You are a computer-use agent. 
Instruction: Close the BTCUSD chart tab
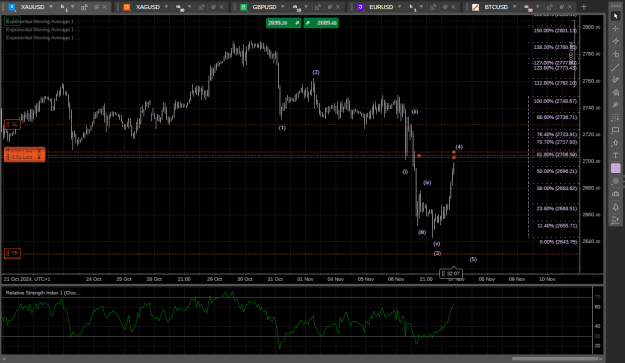tap(570, 7)
